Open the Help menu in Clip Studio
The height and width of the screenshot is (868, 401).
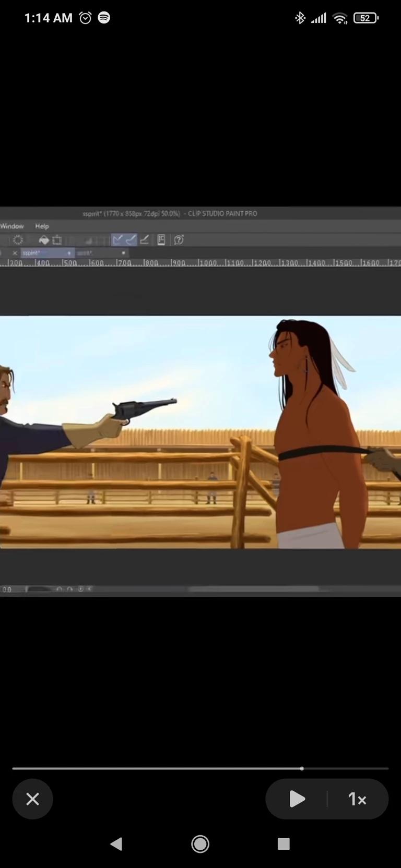pyautogui.click(x=42, y=226)
